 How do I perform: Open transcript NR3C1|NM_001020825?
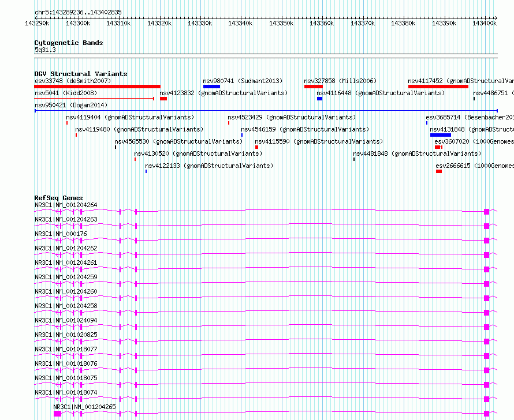pyautogui.click(x=66, y=335)
